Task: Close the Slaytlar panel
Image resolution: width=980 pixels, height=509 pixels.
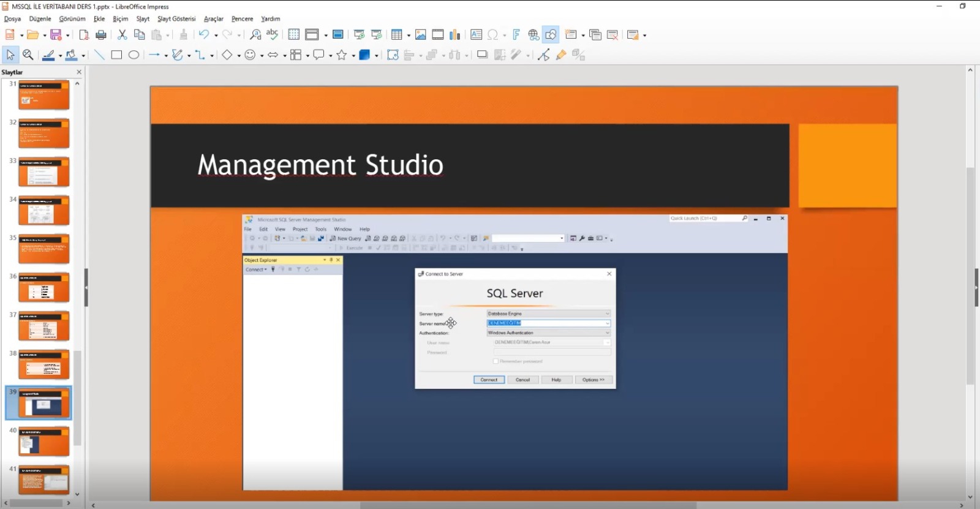Action: (79, 72)
